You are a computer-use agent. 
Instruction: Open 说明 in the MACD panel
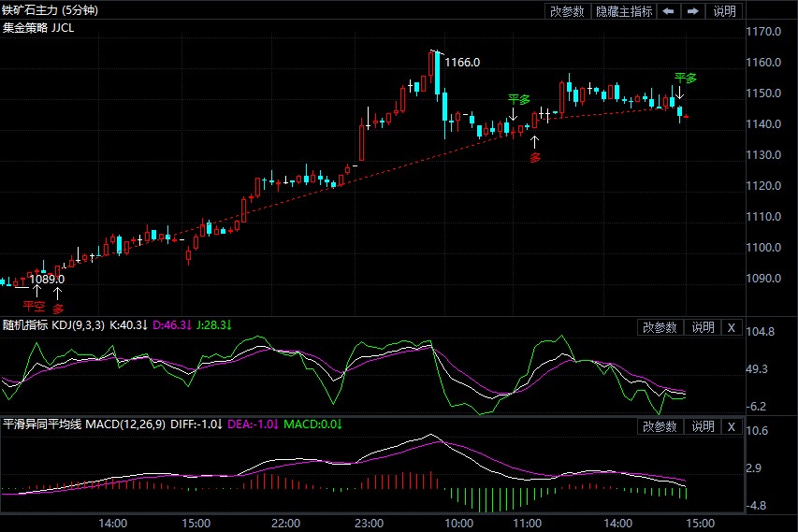tap(703, 426)
